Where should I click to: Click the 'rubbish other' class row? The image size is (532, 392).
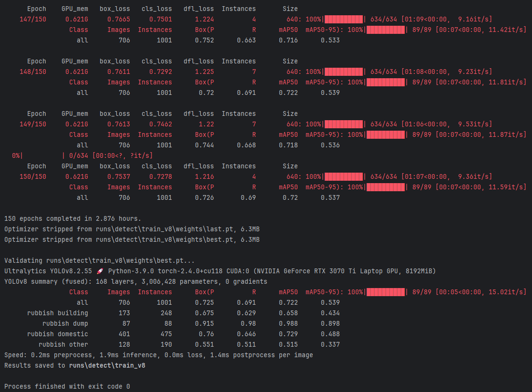189,344
